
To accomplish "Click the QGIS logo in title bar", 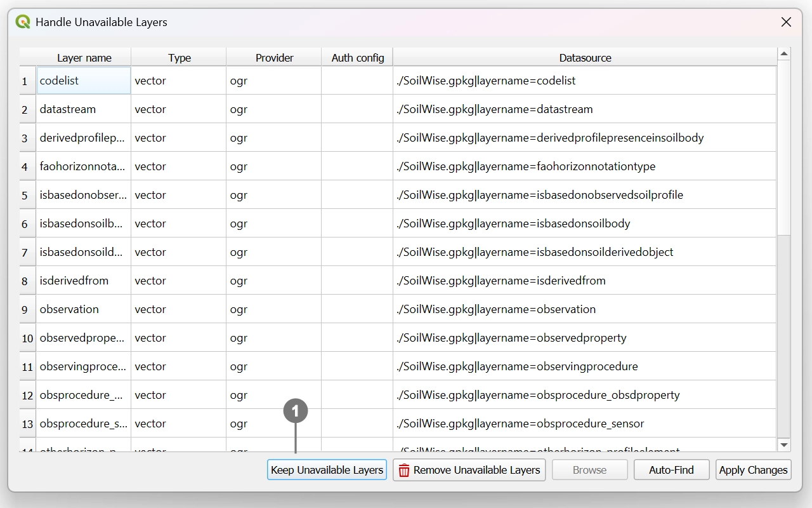I will point(23,22).
